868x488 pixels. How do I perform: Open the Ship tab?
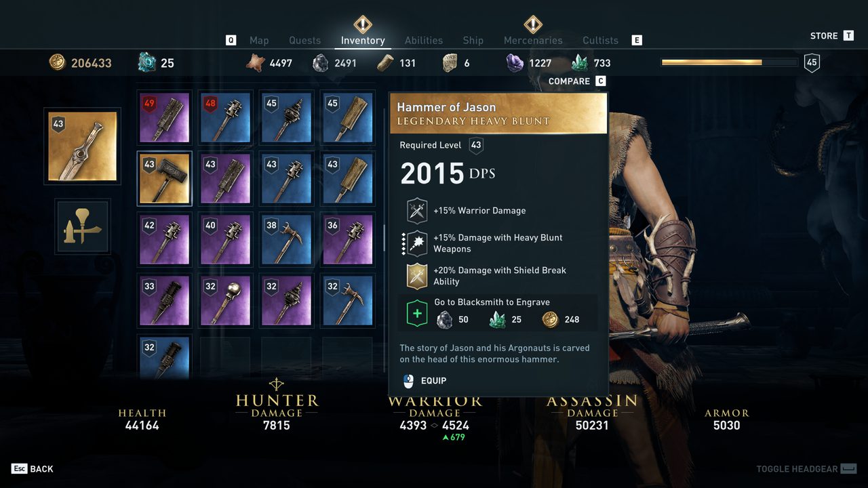click(x=473, y=41)
